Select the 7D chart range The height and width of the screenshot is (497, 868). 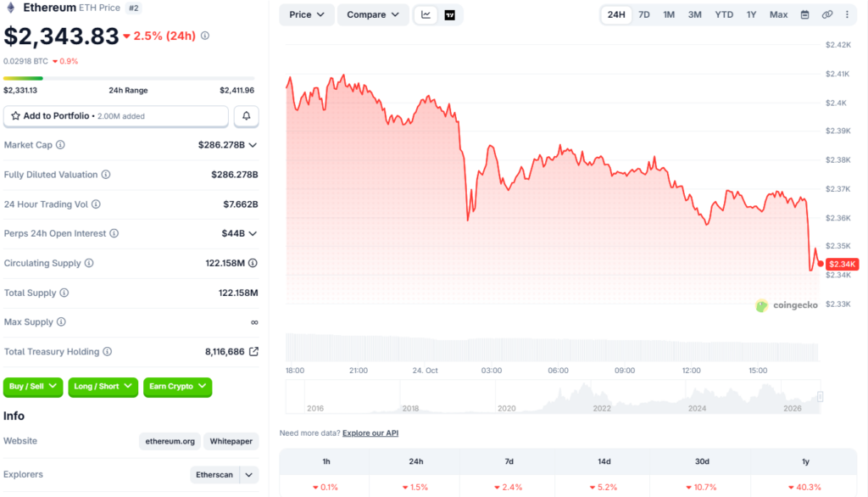644,15
